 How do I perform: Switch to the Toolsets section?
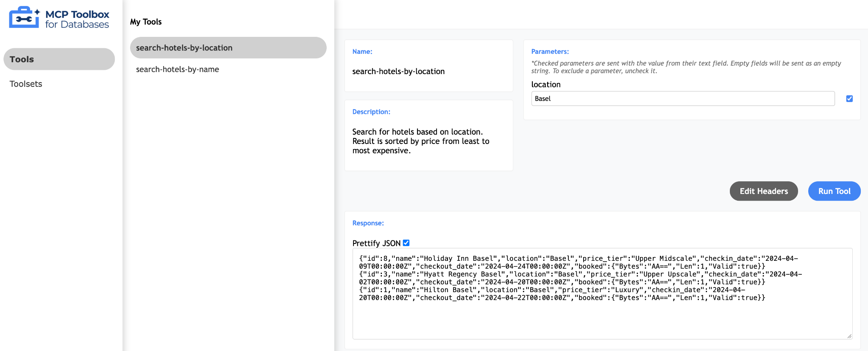pos(26,84)
